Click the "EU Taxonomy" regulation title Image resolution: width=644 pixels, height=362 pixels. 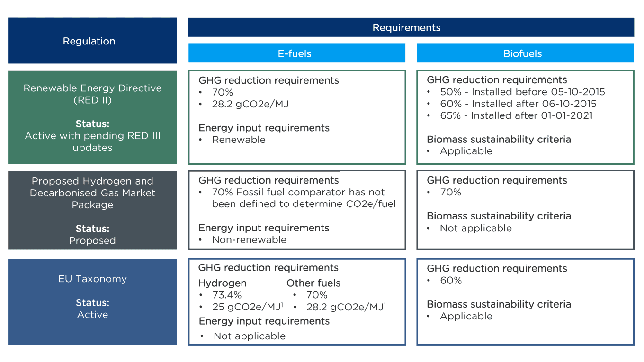92,279
